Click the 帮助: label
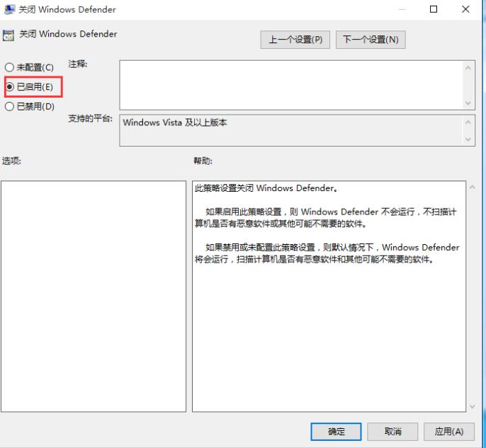Screen dimensions: 486x448 [x=203, y=161]
